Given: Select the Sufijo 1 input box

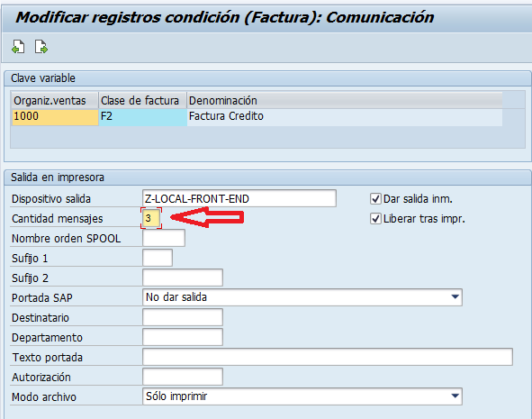Looking at the screenshot, I should 158,258.
